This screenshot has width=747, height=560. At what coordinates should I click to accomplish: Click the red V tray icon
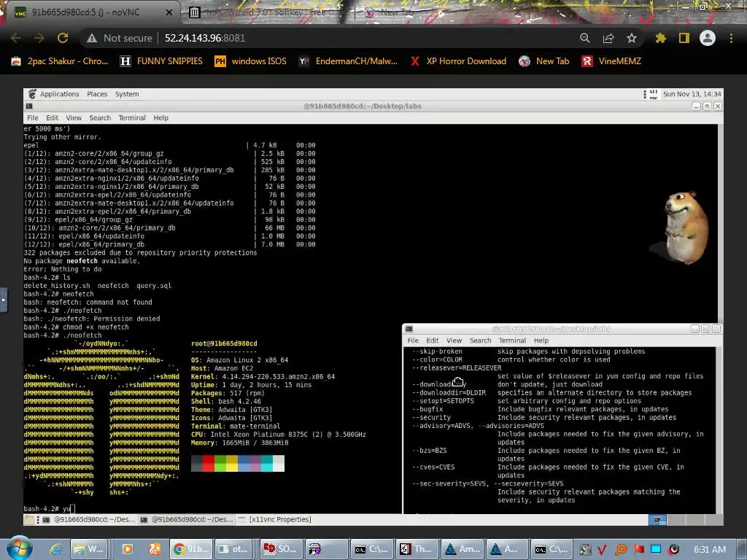pos(602,550)
